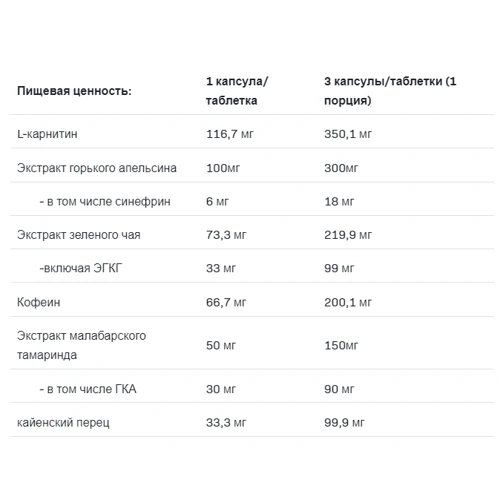Click the 99 мг ЭГКГ value

tap(339, 268)
